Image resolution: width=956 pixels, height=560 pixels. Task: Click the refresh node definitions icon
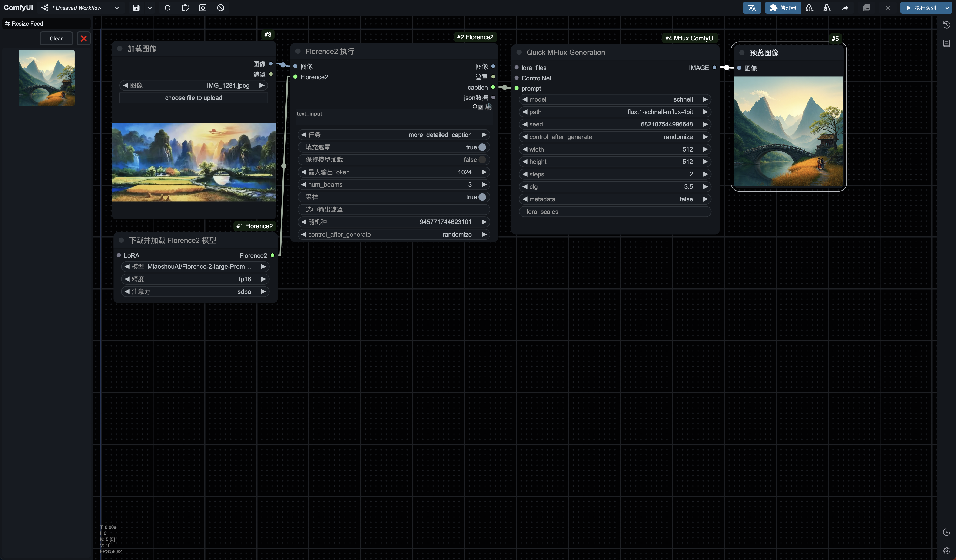[x=167, y=8]
